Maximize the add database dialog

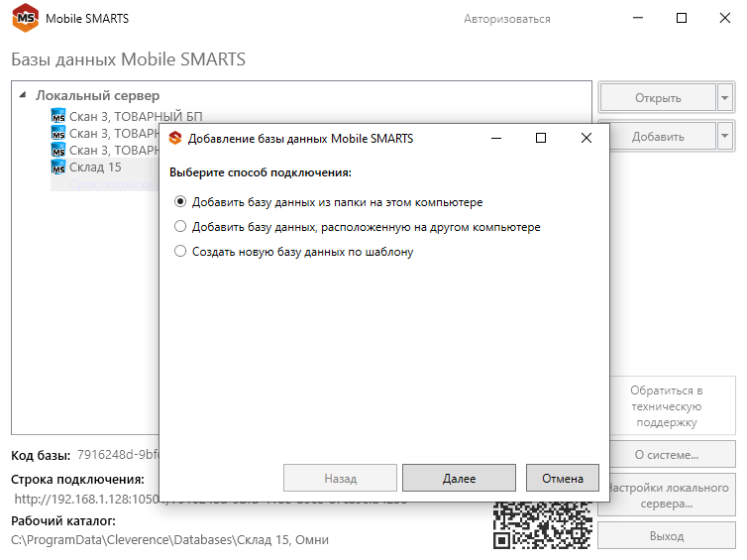pyautogui.click(x=541, y=138)
